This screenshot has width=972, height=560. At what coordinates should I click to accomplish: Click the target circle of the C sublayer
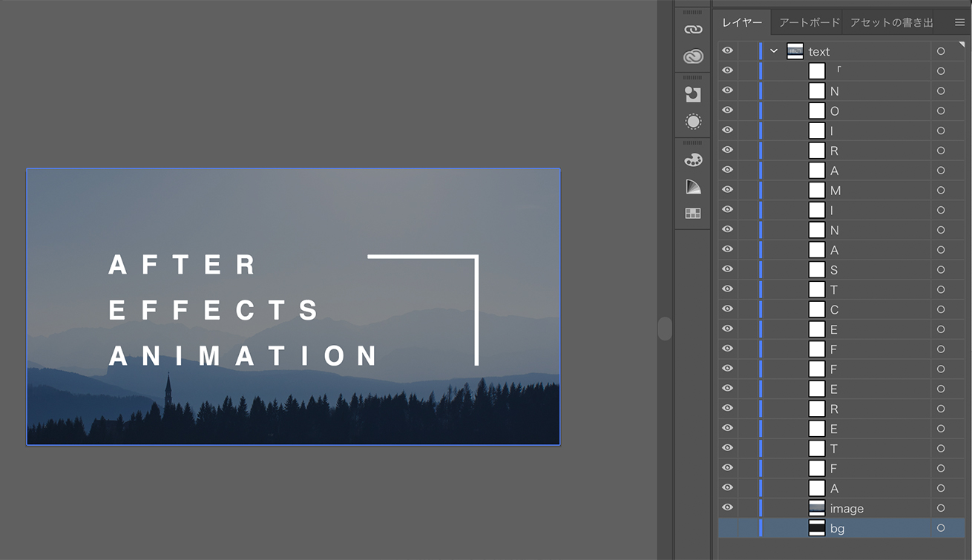coord(941,309)
